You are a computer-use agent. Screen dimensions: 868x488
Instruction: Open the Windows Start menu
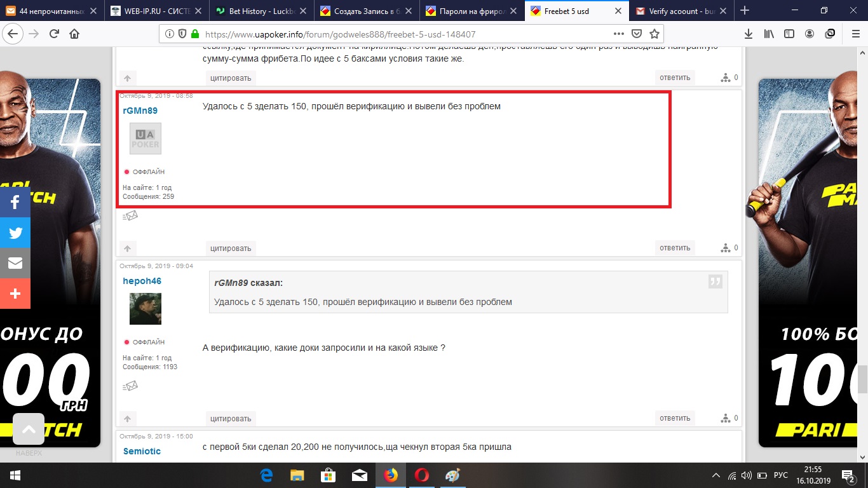pyautogui.click(x=15, y=475)
